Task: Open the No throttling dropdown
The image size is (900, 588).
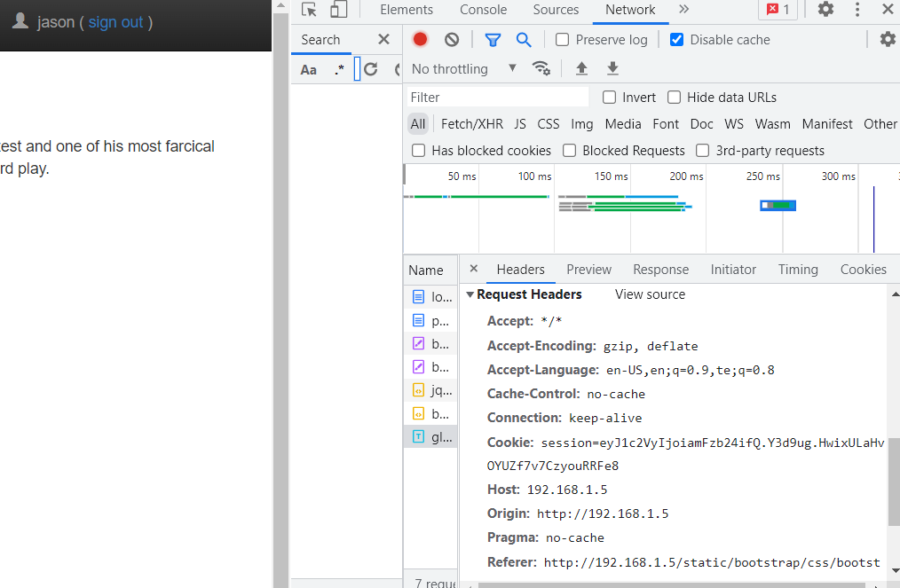Action: tap(464, 69)
